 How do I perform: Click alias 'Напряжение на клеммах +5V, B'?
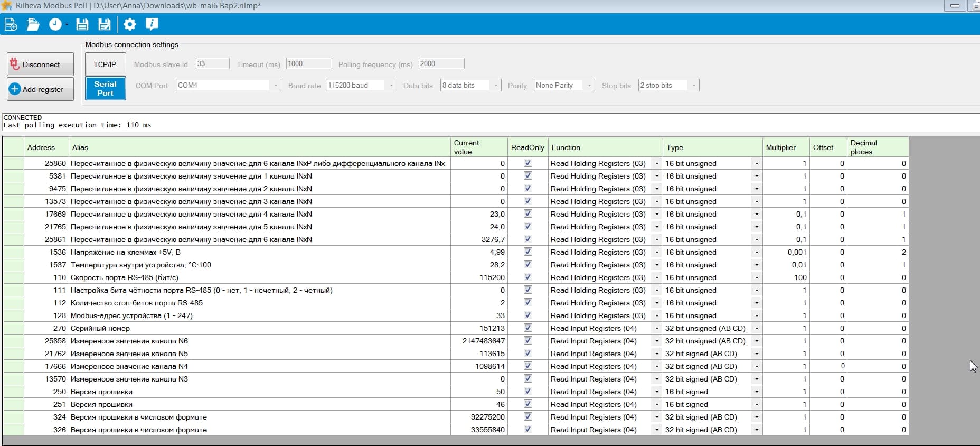[x=259, y=252]
